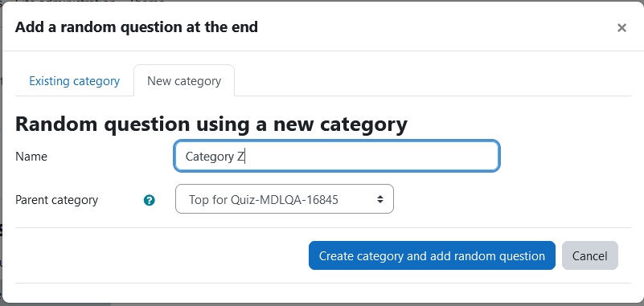Click Create category and add random question
This screenshot has width=644, height=306.
[x=432, y=255]
